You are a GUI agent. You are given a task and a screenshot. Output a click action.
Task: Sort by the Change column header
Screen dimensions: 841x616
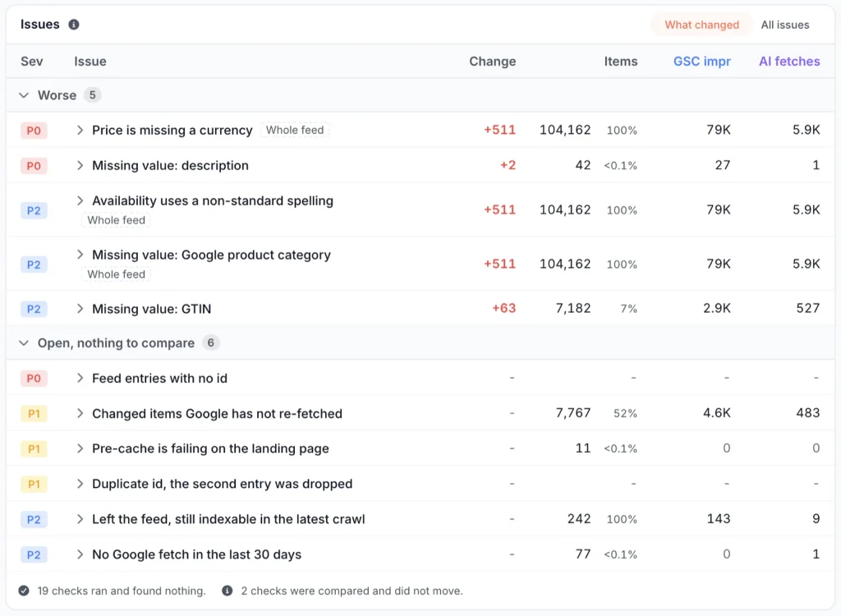493,61
